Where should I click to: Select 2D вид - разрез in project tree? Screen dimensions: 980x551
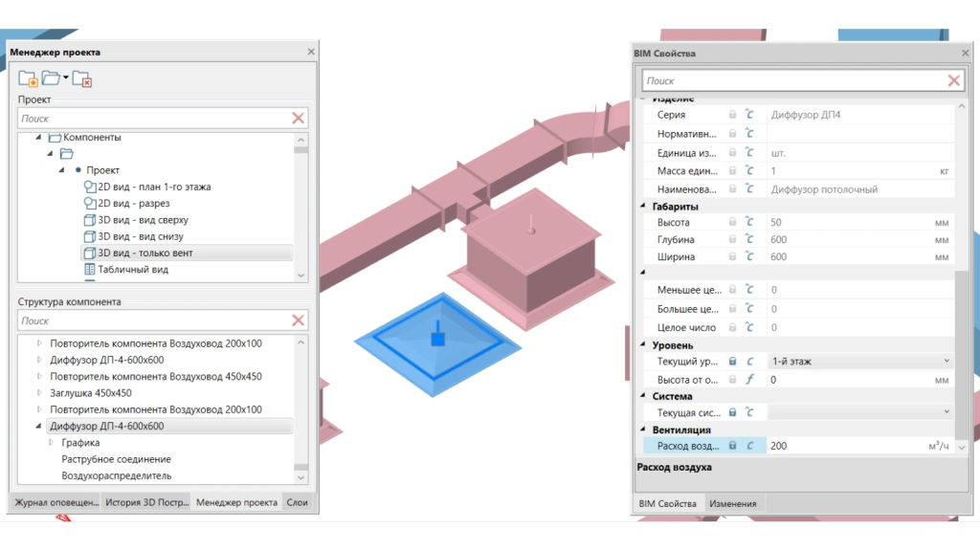point(133,204)
